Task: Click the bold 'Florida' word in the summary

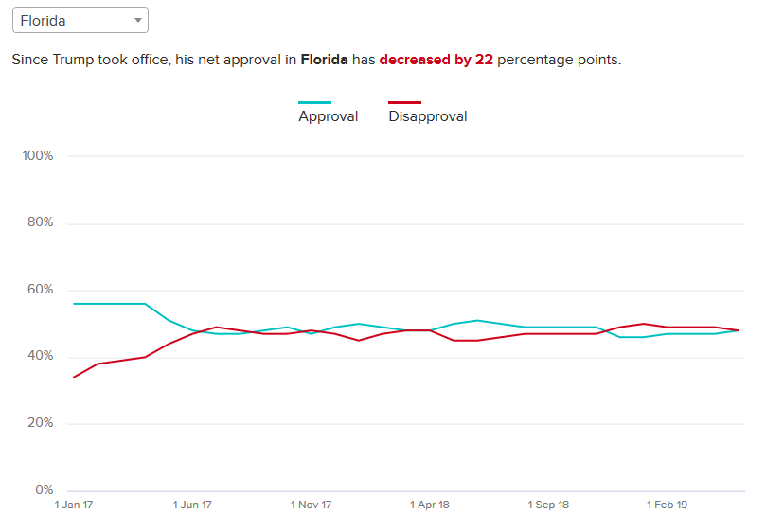Action: [324, 60]
